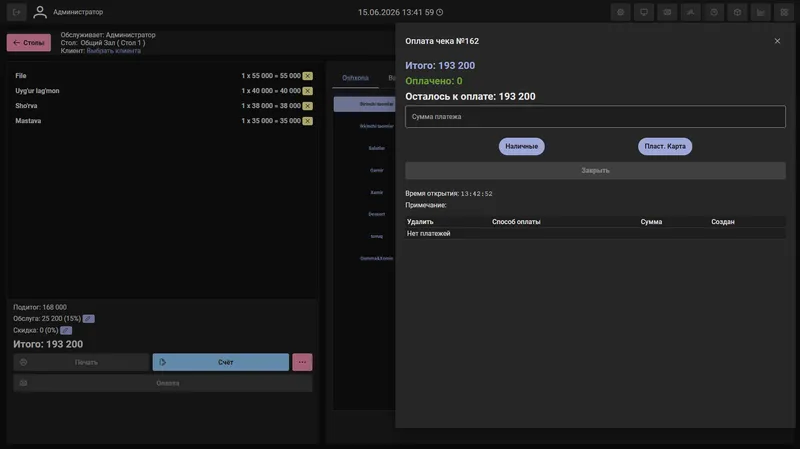The image size is (800, 449).
Task: Choose Пласт. Карта payment method
Action: 665,146
